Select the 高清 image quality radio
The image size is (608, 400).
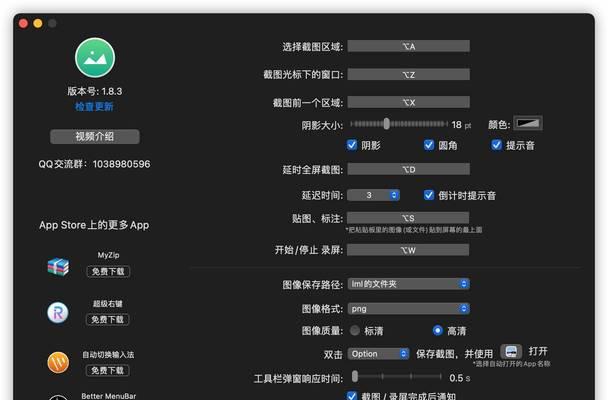437,331
